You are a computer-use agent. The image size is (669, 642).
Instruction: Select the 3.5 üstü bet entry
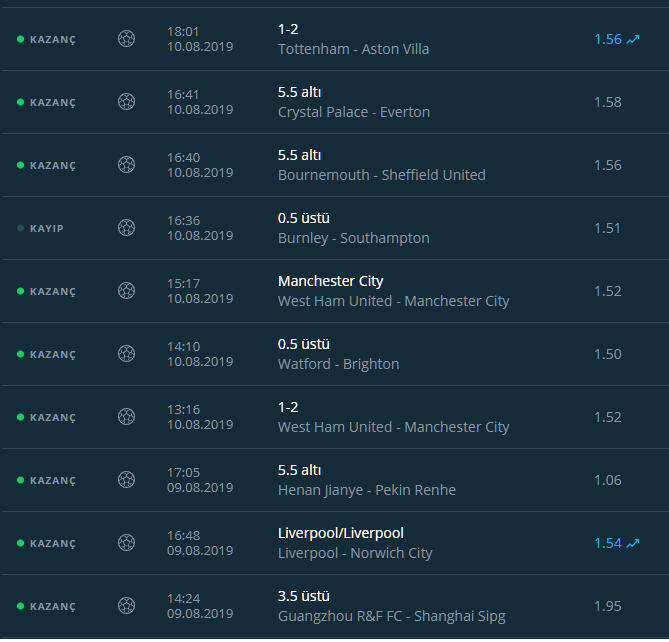tap(303, 596)
